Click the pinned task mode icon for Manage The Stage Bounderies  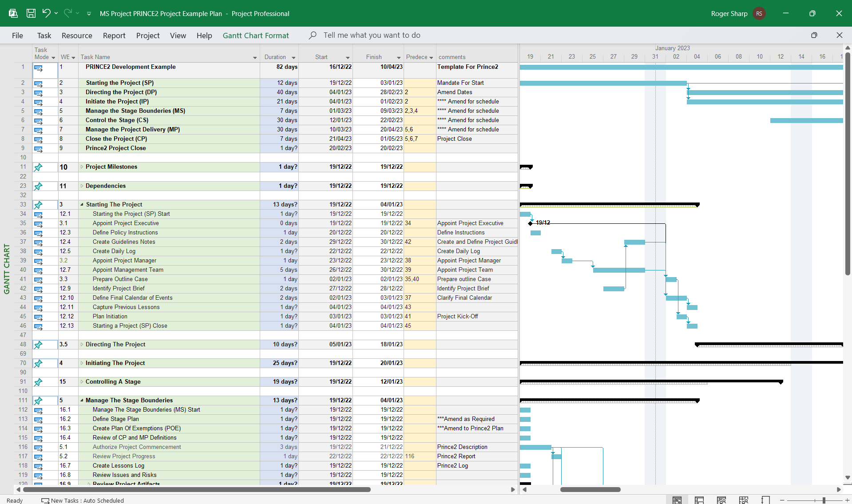39,401
